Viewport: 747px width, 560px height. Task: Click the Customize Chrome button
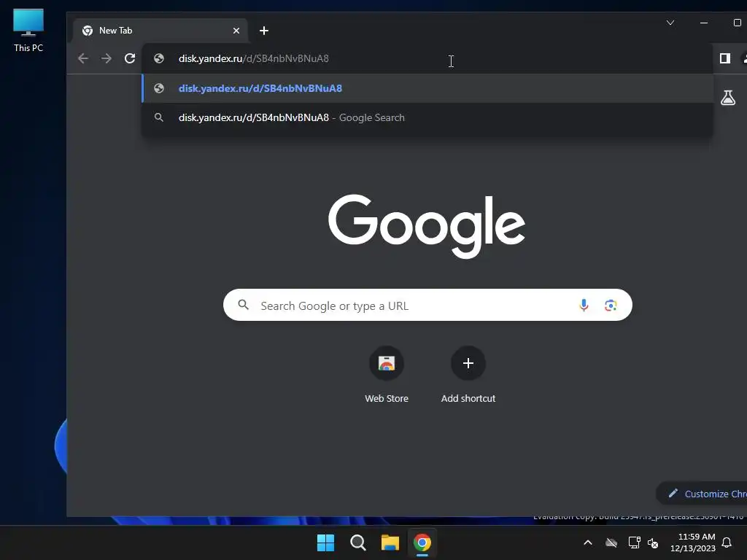click(701, 494)
